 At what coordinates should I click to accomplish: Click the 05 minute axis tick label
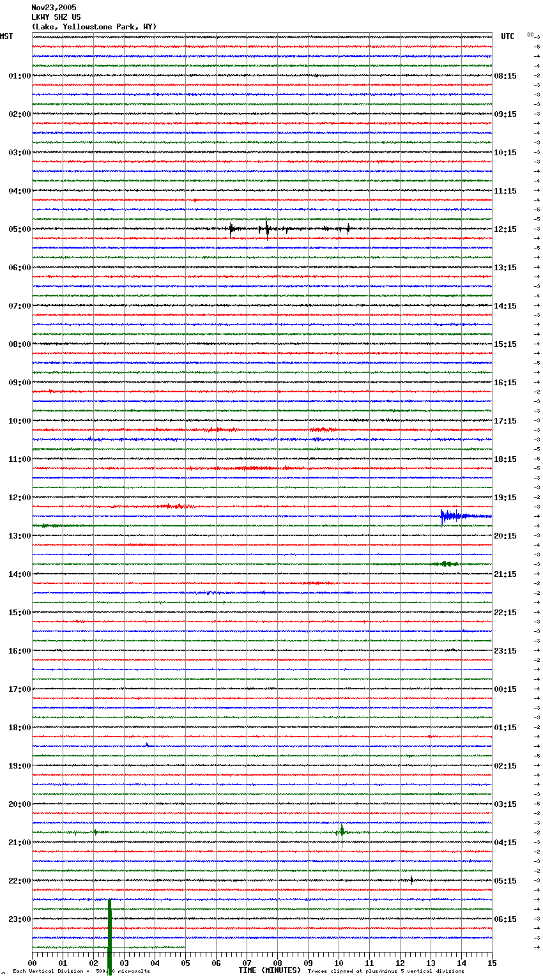coord(185,963)
